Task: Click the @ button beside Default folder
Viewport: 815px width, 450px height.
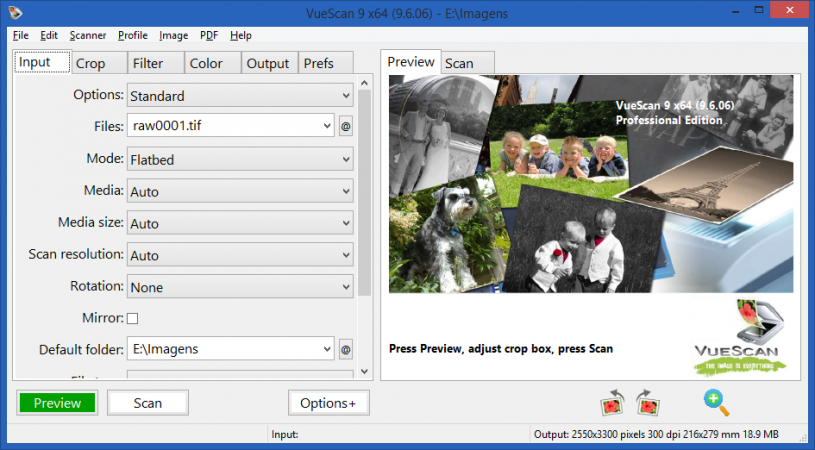Action: 346,350
